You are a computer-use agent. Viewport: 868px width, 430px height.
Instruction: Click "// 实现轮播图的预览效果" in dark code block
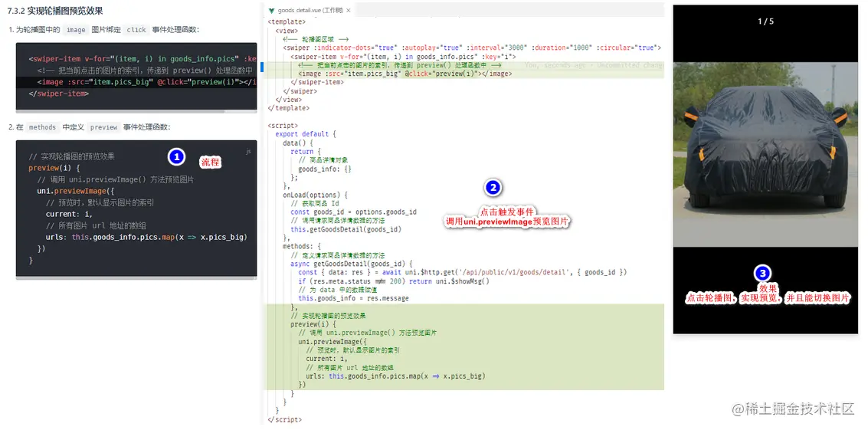[x=71, y=156]
